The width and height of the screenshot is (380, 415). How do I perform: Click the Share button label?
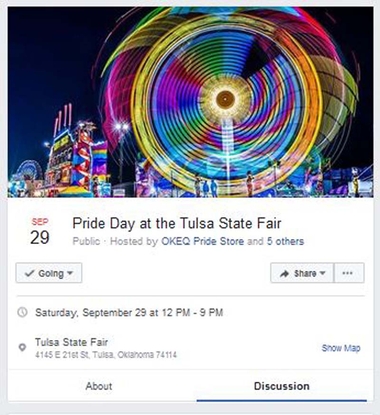tap(305, 273)
